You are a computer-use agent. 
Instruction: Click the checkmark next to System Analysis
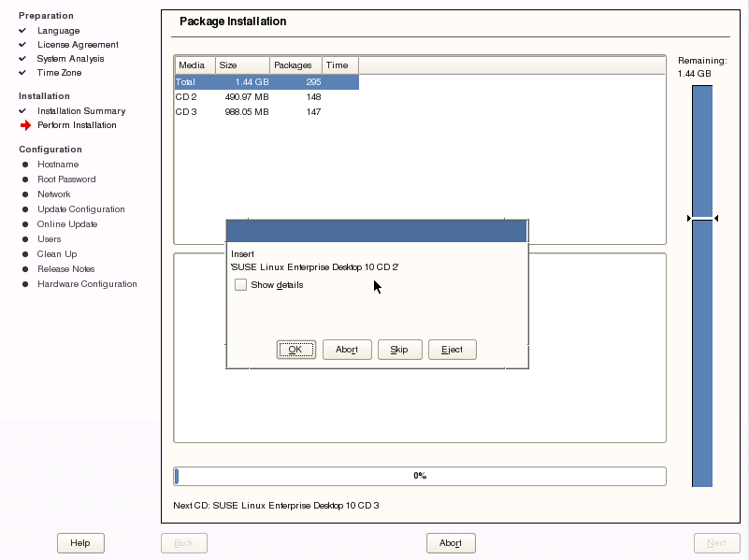pyautogui.click(x=22, y=58)
